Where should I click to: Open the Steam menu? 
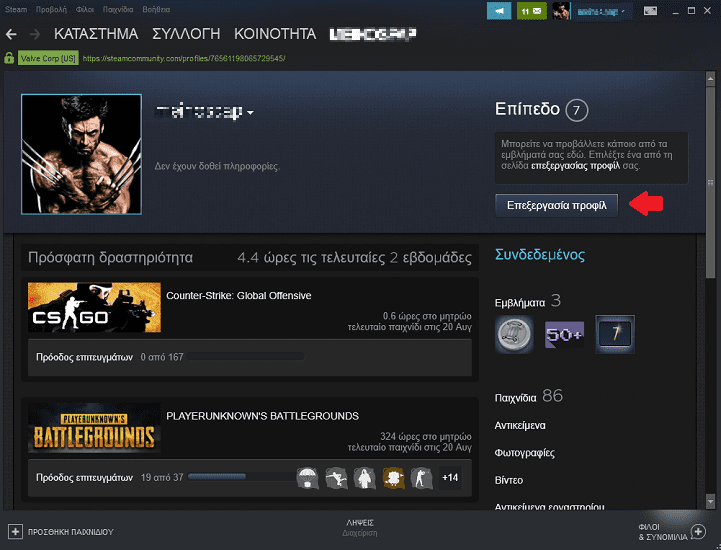point(16,9)
